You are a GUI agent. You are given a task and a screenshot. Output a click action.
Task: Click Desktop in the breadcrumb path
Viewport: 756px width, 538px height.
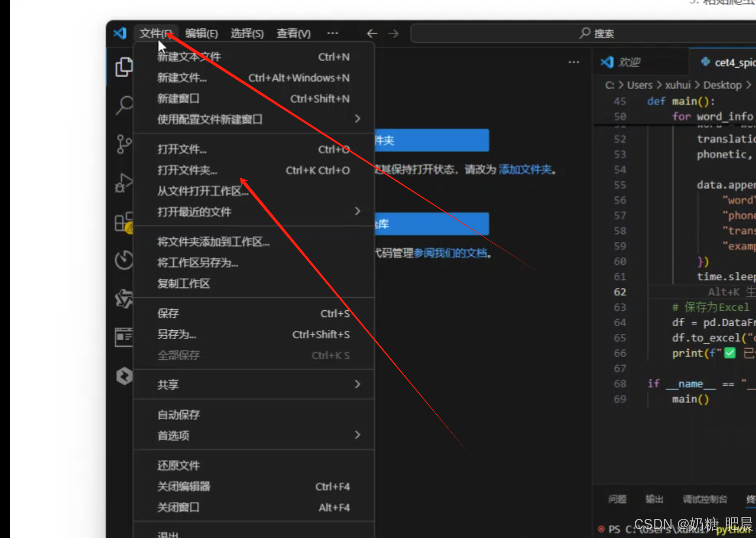[722, 85]
